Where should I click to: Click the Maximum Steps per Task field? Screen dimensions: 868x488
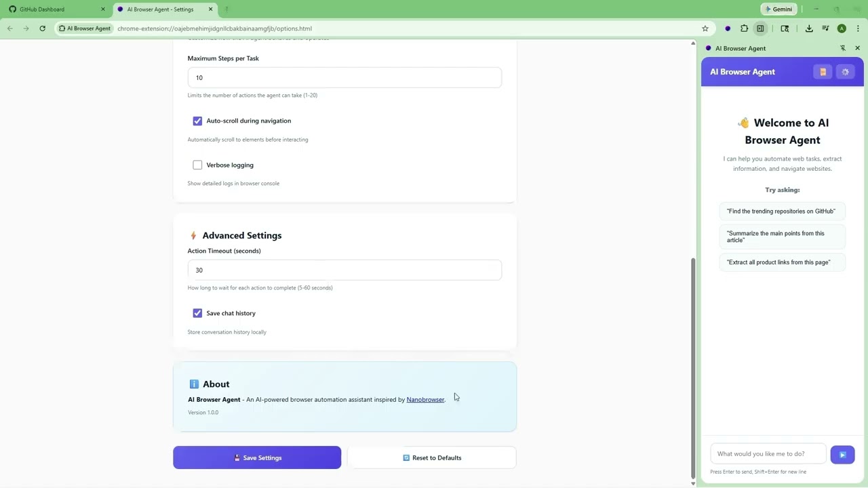(344, 78)
